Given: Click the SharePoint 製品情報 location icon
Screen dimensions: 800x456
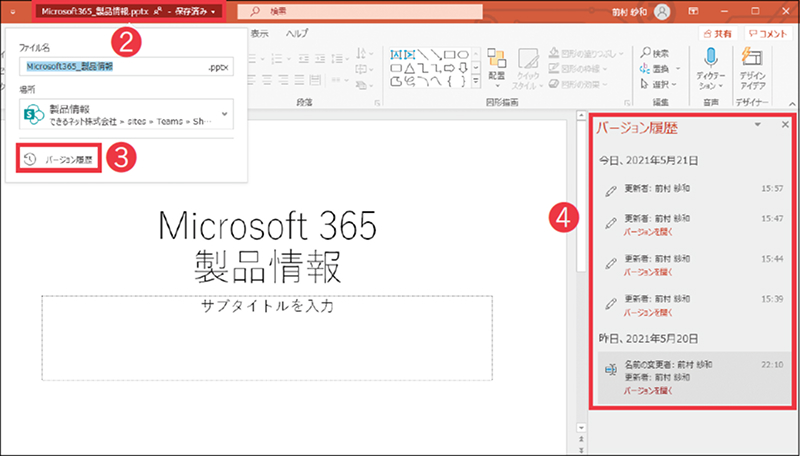Looking at the screenshot, I should tap(31, 115).
